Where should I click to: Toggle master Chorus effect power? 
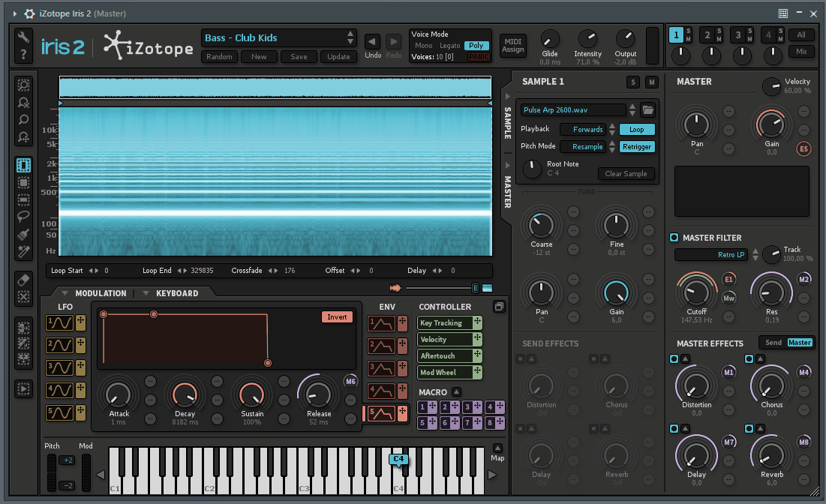[749, 358]
